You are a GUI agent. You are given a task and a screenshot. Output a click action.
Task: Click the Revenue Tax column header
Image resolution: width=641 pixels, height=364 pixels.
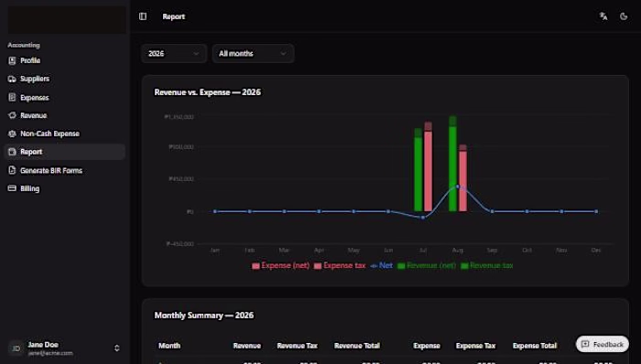click(x=297, y=346)
